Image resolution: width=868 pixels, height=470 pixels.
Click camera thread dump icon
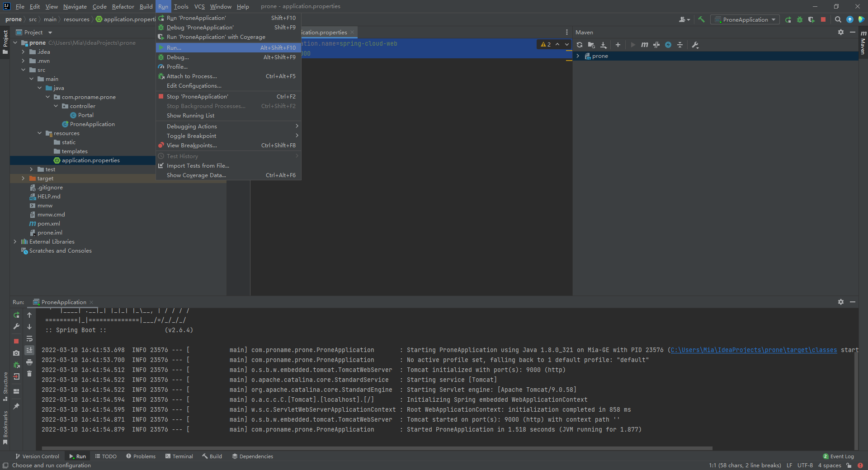point(16,353)
